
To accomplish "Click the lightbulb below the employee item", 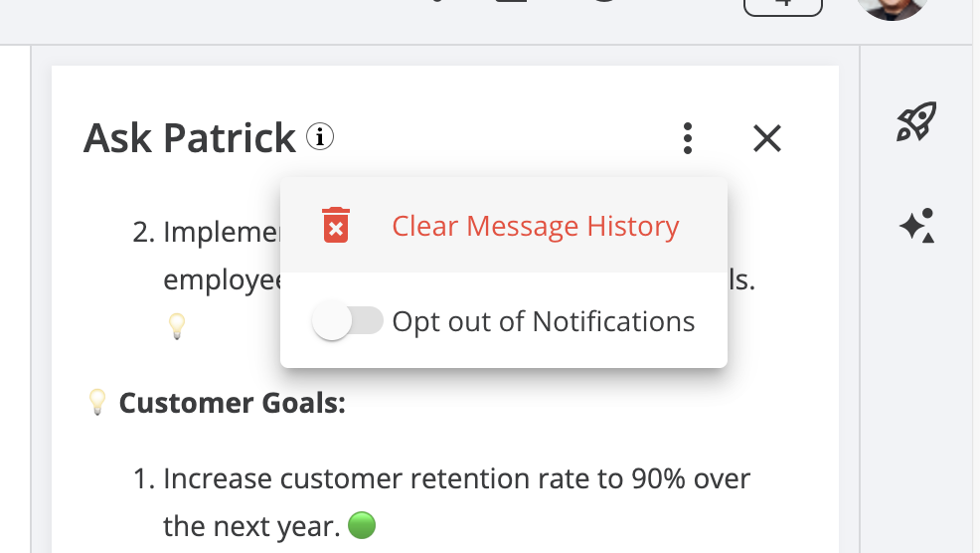I will pos(176,325).
